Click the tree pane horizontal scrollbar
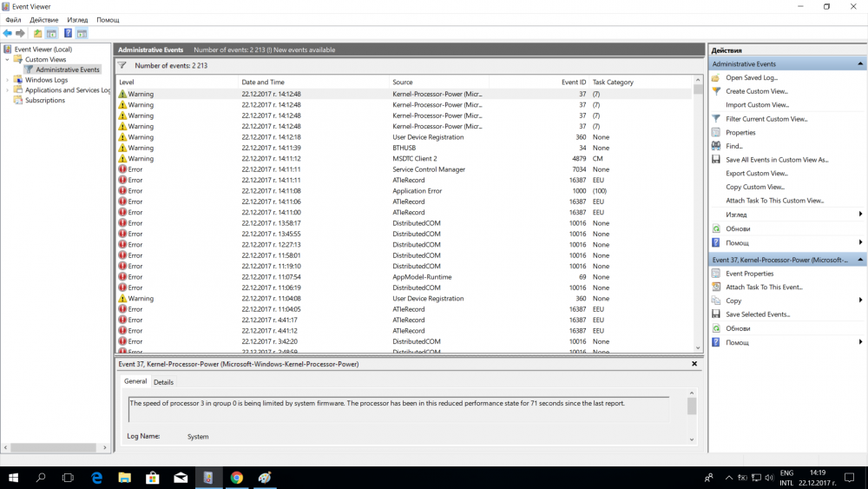 pos(54,447)
